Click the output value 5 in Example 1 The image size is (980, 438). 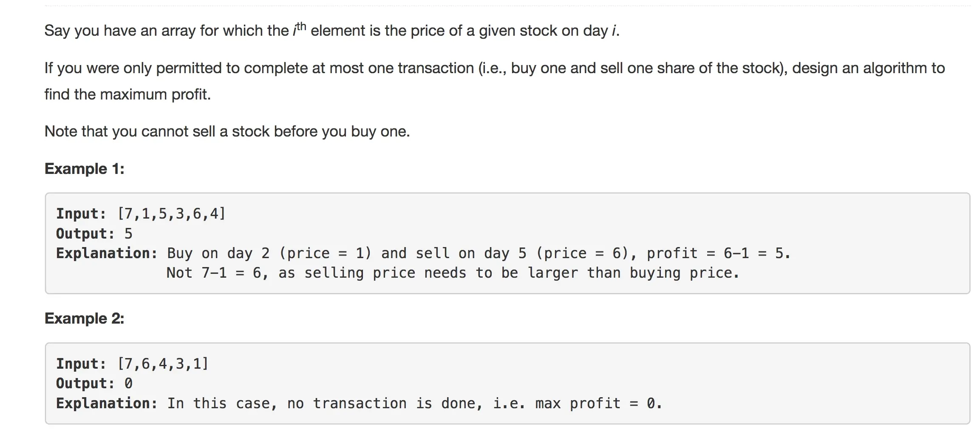pos(128,233)
